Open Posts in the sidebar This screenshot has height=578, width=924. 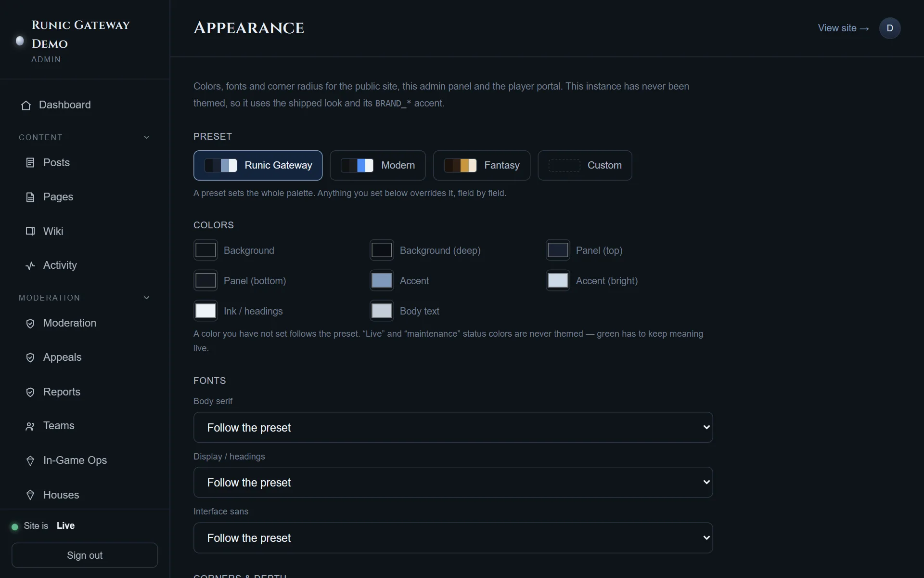(85, 163)
